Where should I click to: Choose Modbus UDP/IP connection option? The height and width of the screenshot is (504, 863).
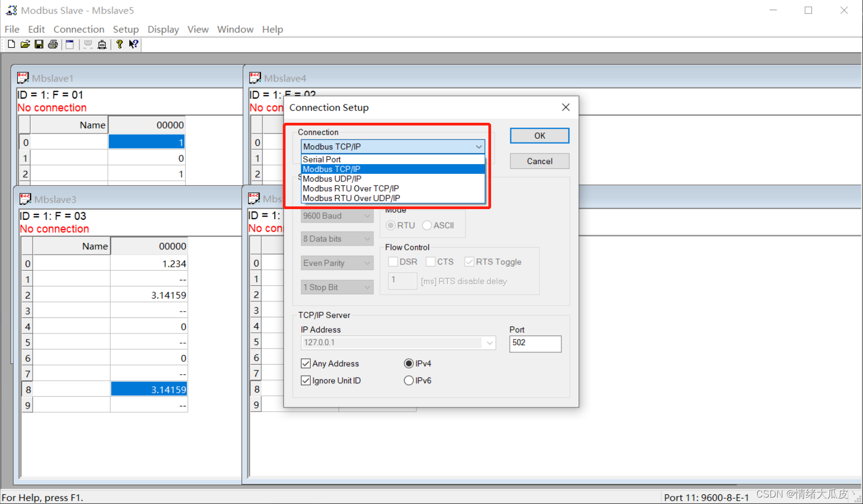[393, 179]
